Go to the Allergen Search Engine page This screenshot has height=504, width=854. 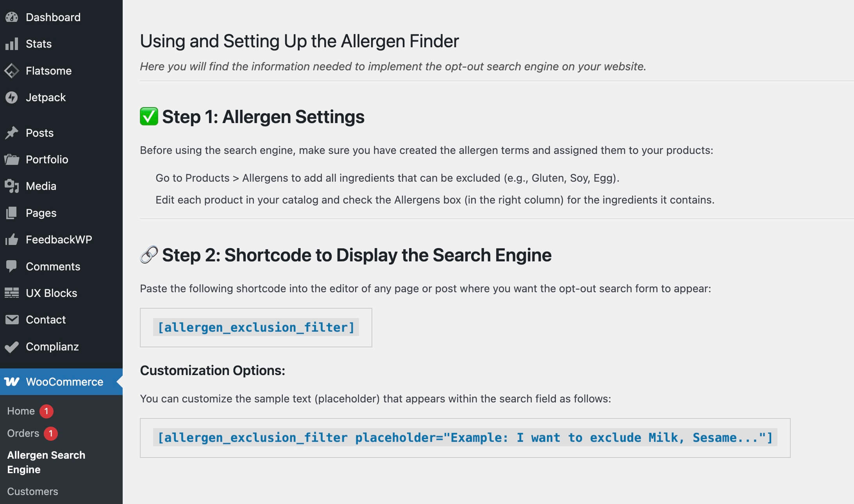pyautogui.click(x=46, y=462)
